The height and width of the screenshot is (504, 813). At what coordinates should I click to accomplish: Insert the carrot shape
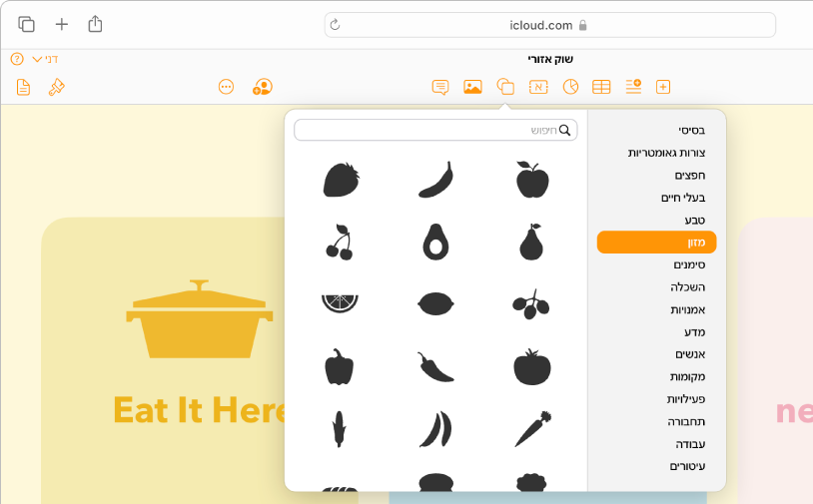(533, 429)
